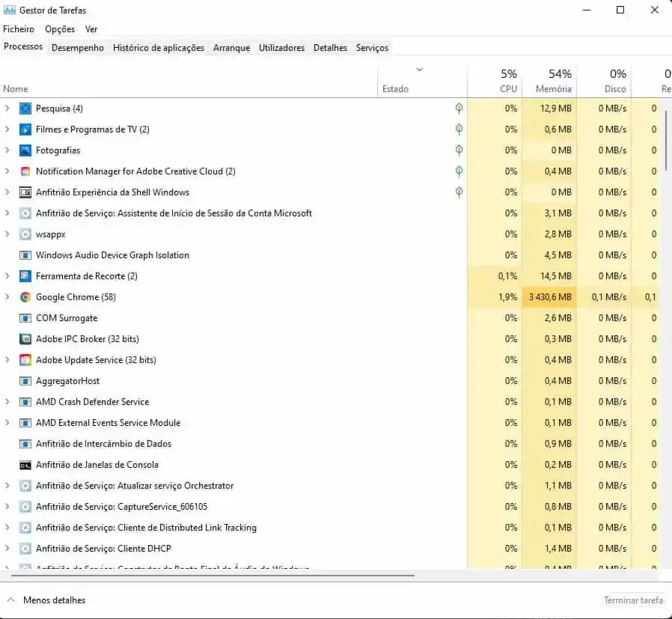The height and width of the screenshot is (619, 672).
Task: Switch to the Serviços tab
Action: pos(372,48)
